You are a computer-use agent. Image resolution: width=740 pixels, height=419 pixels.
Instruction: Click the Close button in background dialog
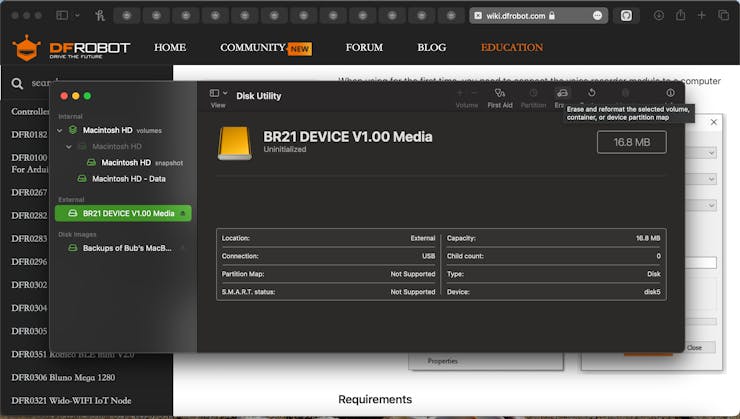pyautogui.click(x=700, y=348)
